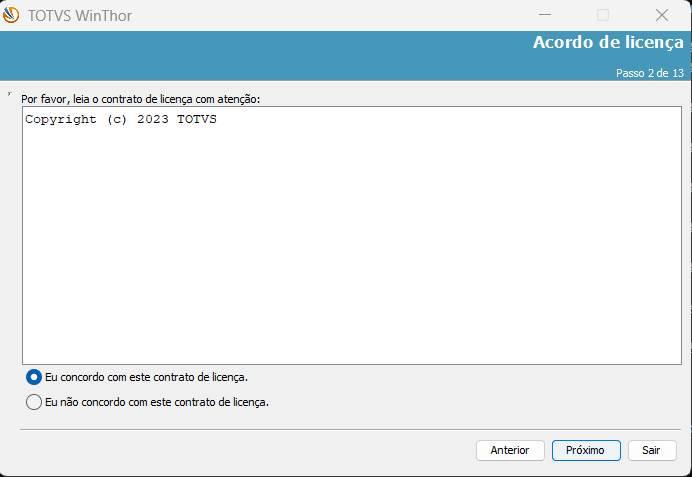692x477 pixels.
Task: Minimize the TOTVS WinThor window
Action: tap(545, 15)
